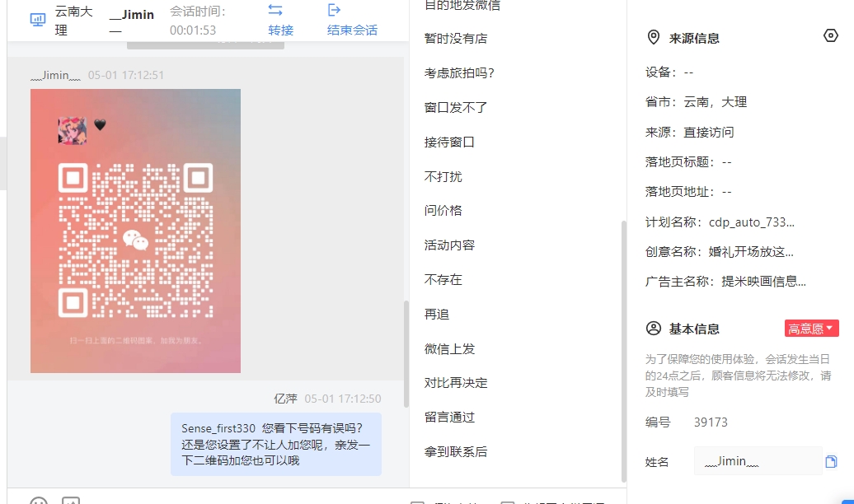Viewport: 854px width, 504px height.
Task: Click the 会话时间 timer 00:01:53
Action: click(193, 30)
